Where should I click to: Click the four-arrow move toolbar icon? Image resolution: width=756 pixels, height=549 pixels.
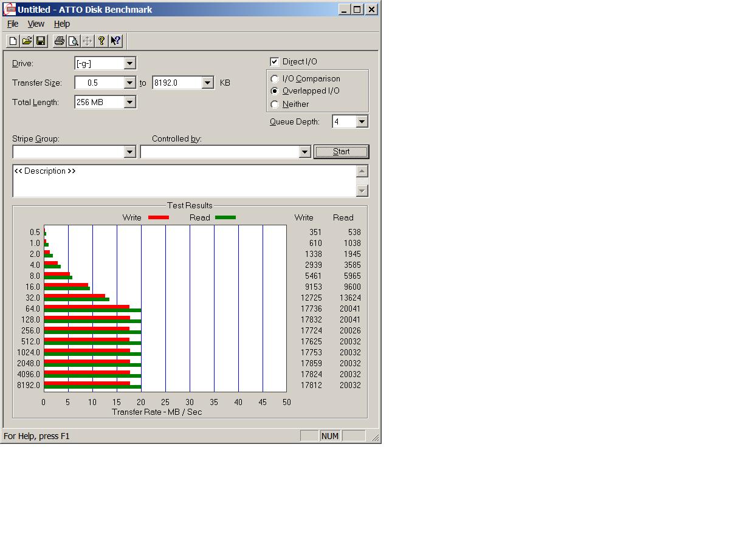click(87, 41)
